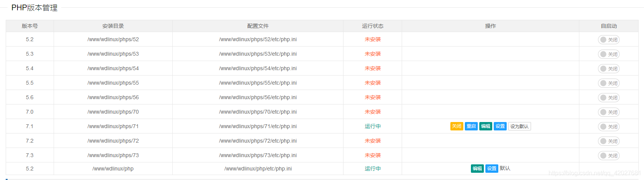Click the 未安装 status of PHP 5.5
The image size is (644, 180).
pos(373,83)
